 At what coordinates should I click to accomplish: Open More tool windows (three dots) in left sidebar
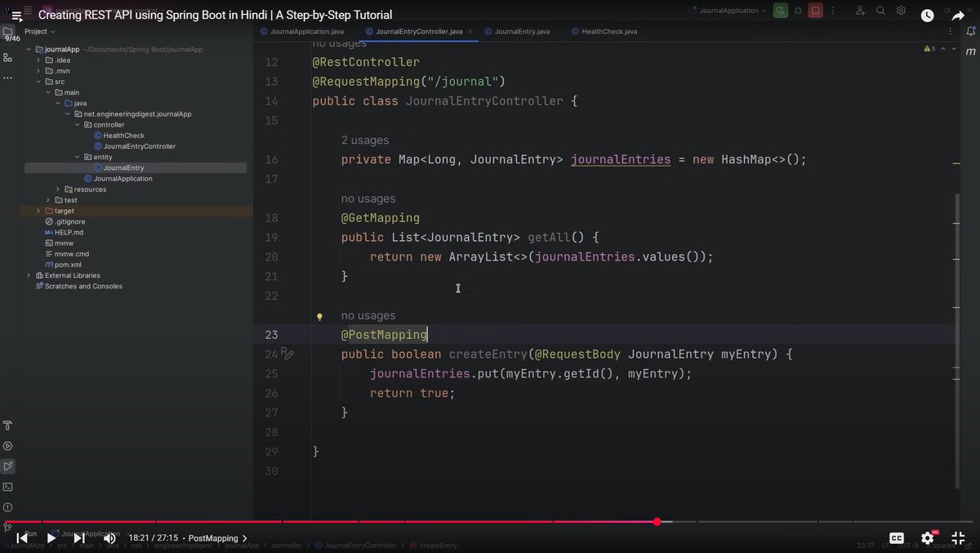tap(8, 78)
